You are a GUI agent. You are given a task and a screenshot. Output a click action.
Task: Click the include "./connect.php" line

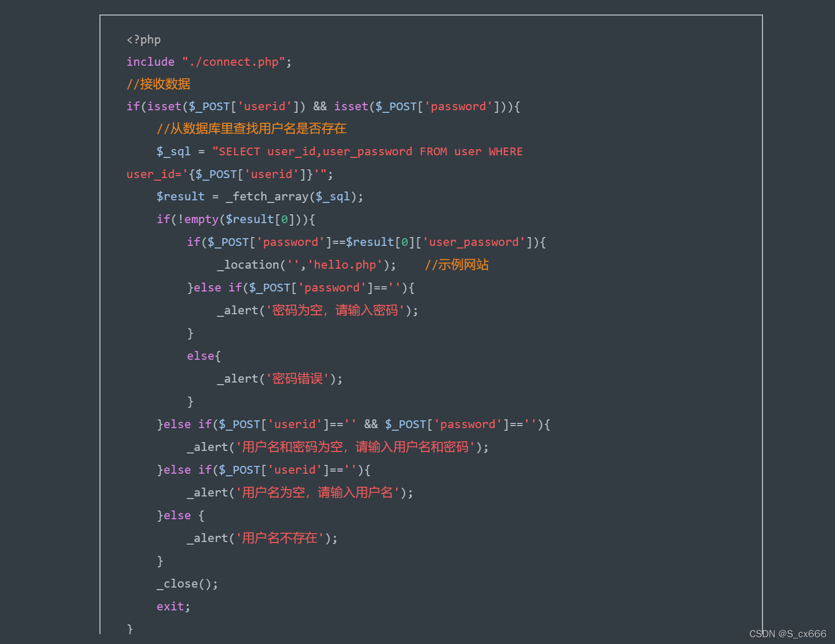209,62
